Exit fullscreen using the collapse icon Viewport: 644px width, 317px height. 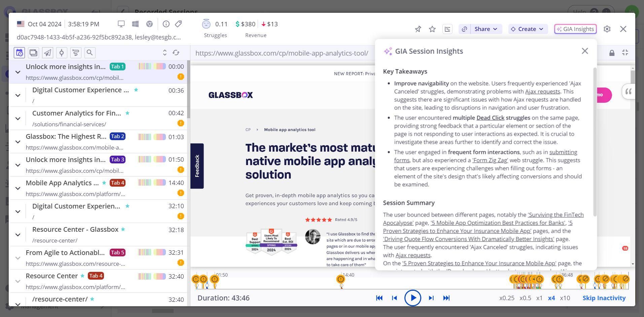(x=625, y=53)
